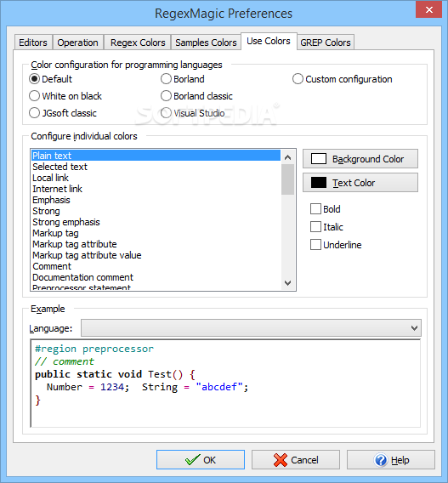Screen dimensions: 448x483
Task: Toggle the Italic checkbox
Action: point(326,227)
